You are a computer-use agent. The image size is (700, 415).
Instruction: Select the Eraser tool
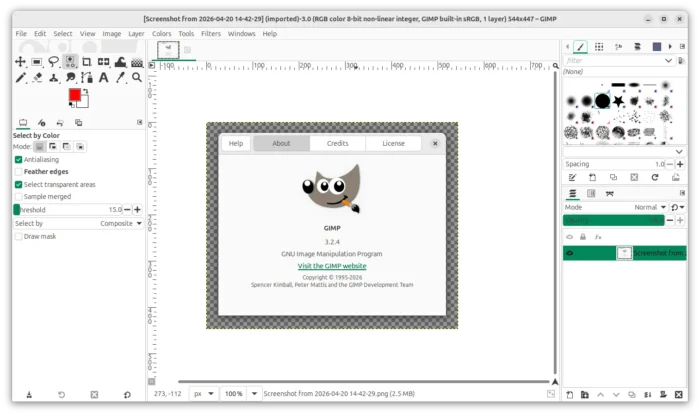[37, 77]
